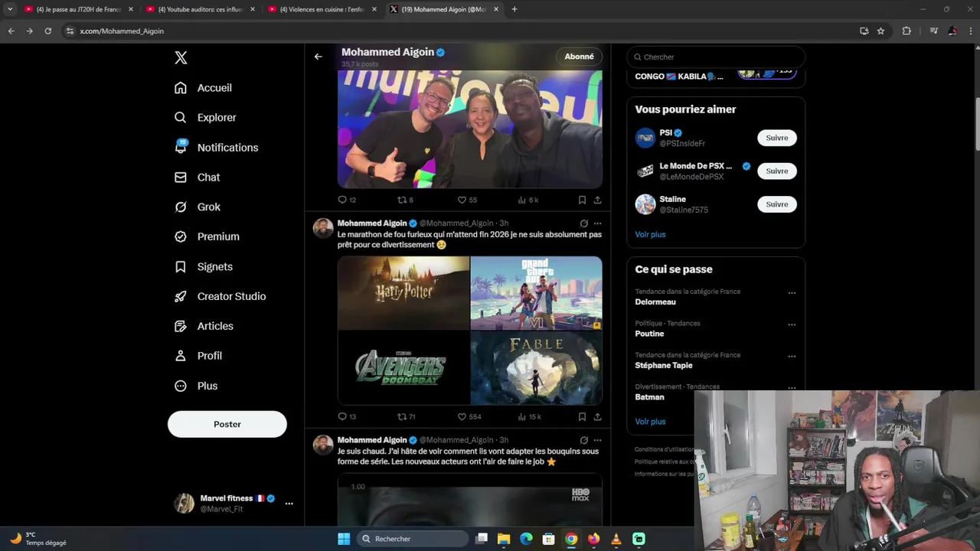The height and width of the screenshot is (551, 980).
Task: Open the Avengers Doomsday image
Action: click(403, 368)
